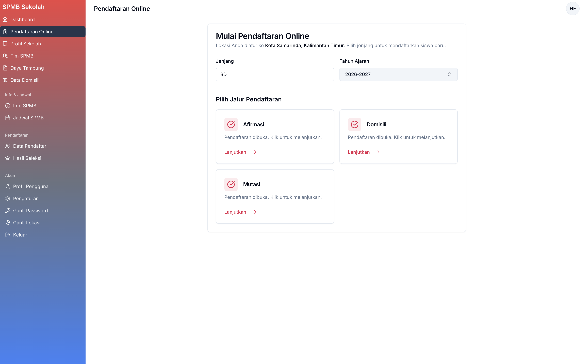The height and width of the screenshot is (364, 588).
Task: Open the HE user avatar
Action: pyautogui.click(x=573, y=8)
